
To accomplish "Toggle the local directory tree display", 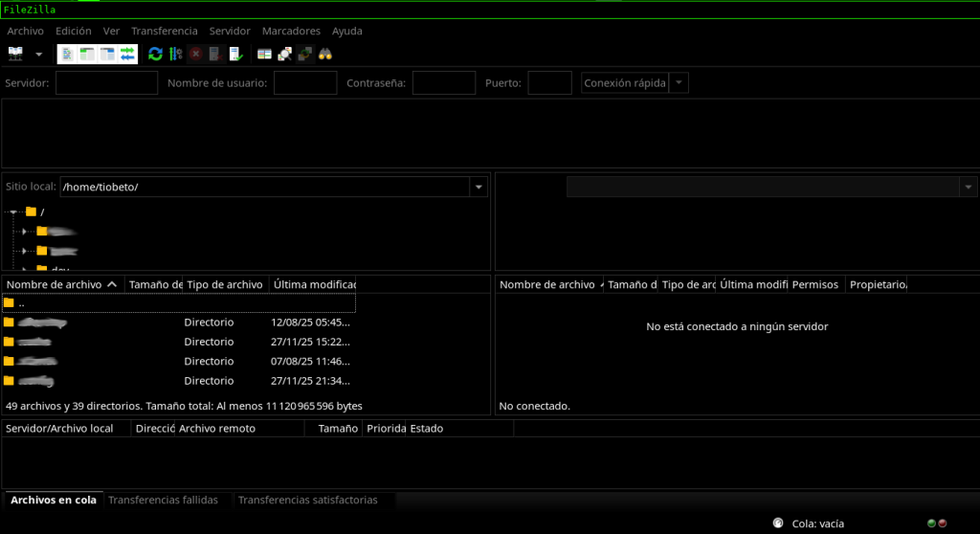I will 87,55.
